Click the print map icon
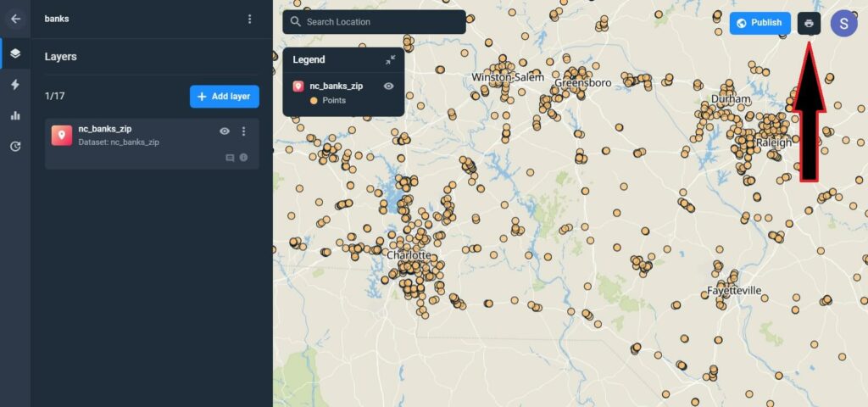Image resolution: width=868 pixels, height=407 pixels. coord(810,23)
